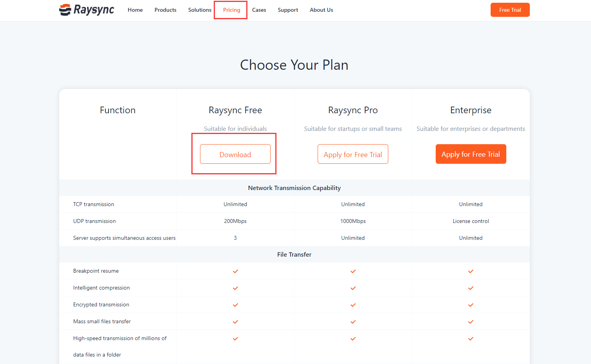
Task: Click the Breakpoint resume checkmark for Enterprise
Action: [471, 271]
